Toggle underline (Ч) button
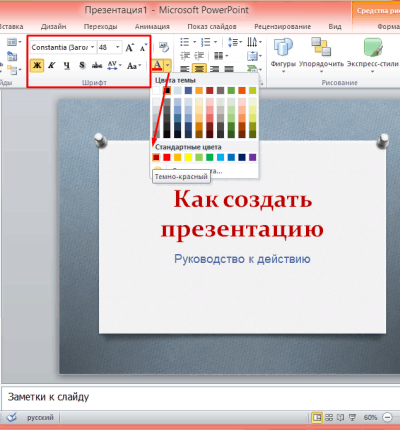 tap(67, 65)
